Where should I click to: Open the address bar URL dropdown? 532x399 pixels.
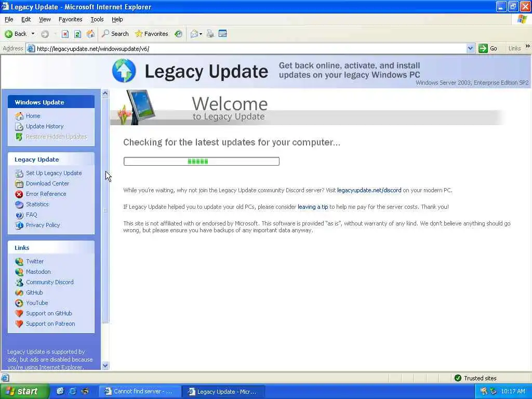[470, 48]
